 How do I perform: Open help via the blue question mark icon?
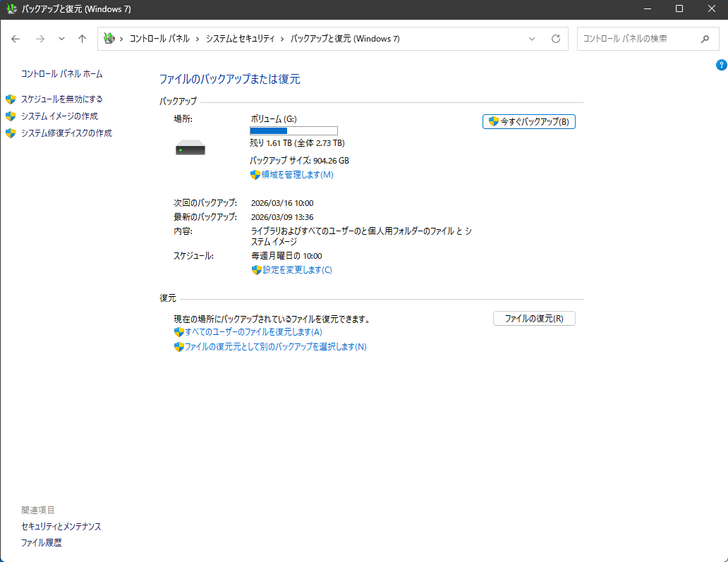(x=721, y=64)
